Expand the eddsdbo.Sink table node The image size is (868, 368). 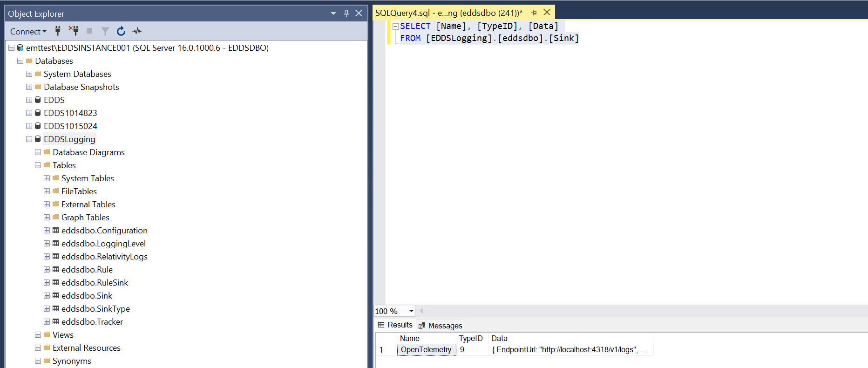pyautogui.click(x=47, y=296)
